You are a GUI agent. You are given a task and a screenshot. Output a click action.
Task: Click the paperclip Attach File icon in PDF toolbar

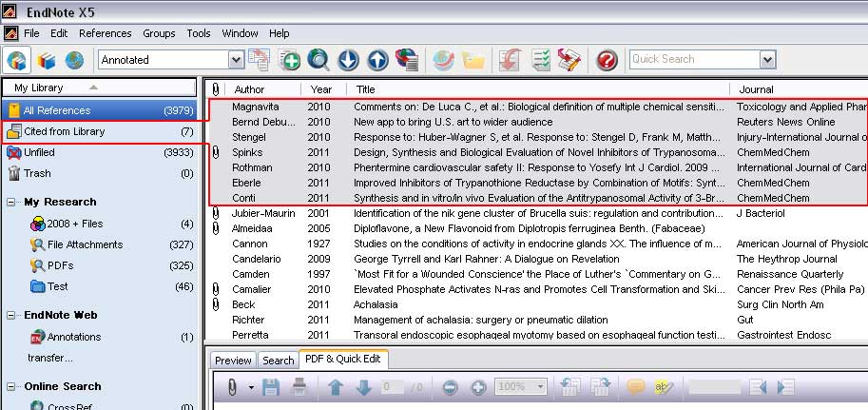click(x=233, y=387)
